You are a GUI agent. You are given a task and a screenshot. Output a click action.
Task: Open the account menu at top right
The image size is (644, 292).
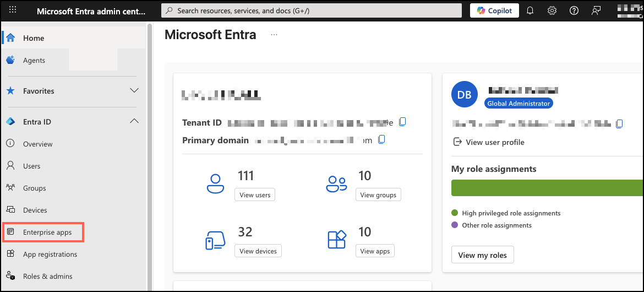coord(630,10)
